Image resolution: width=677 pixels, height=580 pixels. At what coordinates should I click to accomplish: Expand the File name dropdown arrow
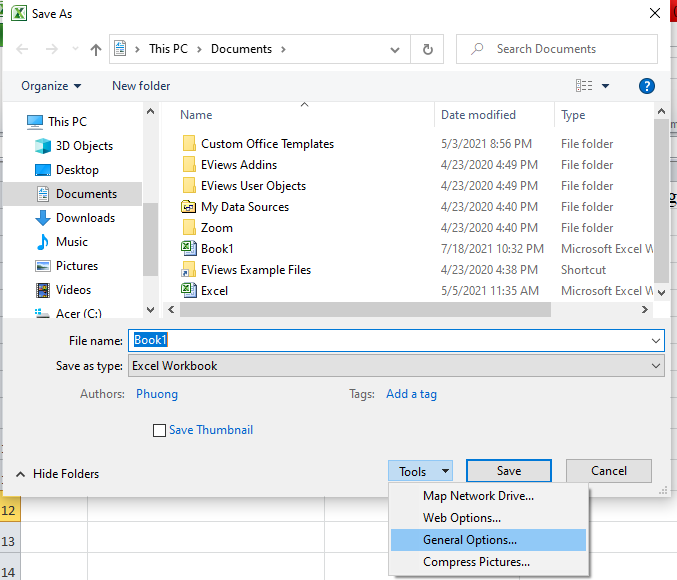(655, 341)
